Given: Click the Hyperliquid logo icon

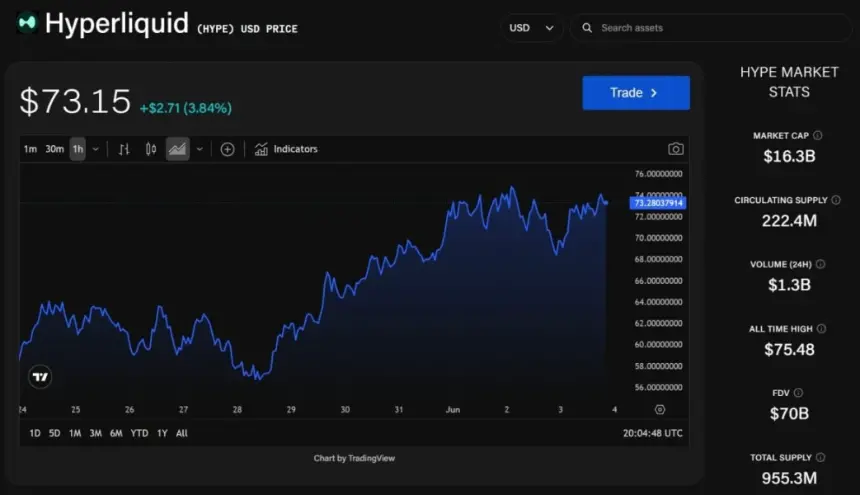Looking at the screenshot, I should (x=26, y=23).
